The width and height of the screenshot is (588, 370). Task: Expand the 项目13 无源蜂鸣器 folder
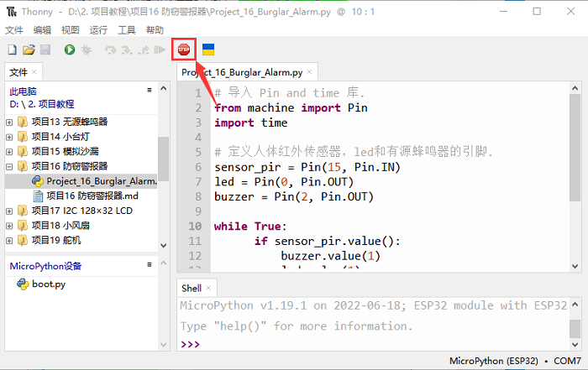coord(10,122)
